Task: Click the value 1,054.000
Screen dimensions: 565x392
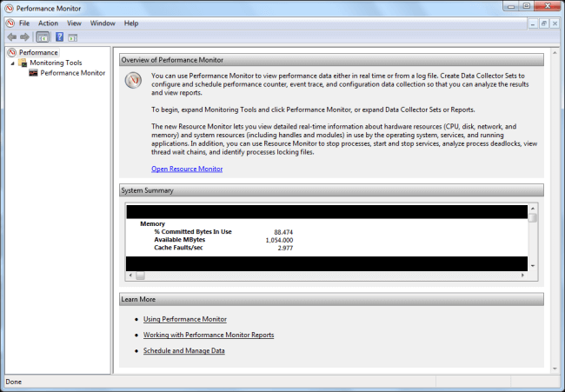Action: click(279, 240)
